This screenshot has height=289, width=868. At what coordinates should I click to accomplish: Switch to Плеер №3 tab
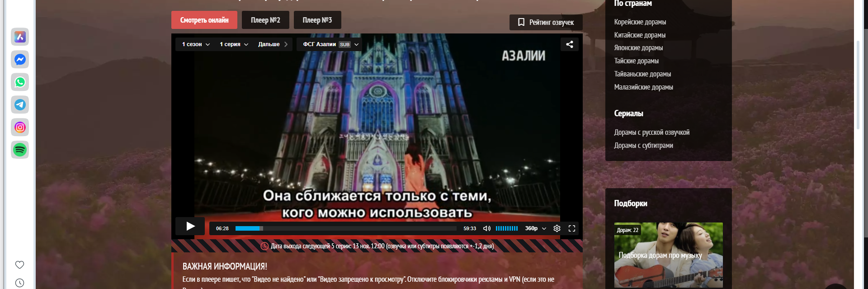317,20
